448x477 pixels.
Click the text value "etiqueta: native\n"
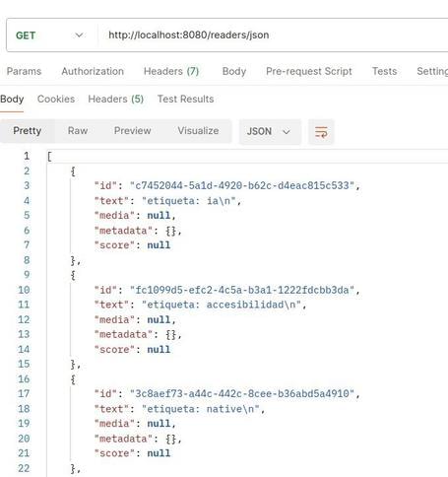click(x=201, y=409)
